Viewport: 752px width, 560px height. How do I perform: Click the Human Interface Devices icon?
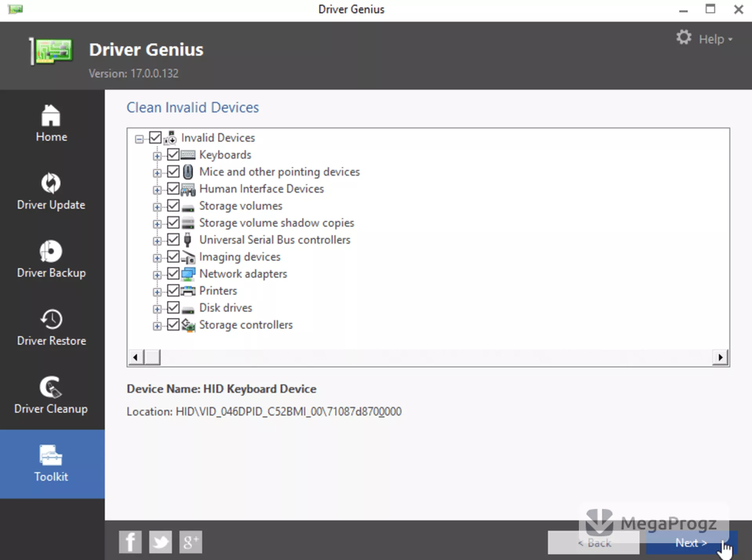point(188,189)
